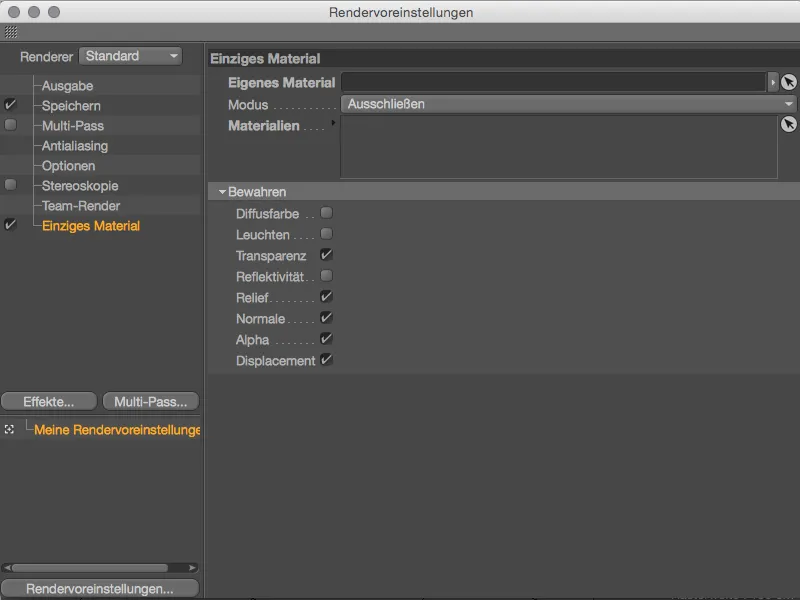The height and width of the screenshot is (600, 800).
Task: Click inside the Materialien list box
Action: pos(559,147)
